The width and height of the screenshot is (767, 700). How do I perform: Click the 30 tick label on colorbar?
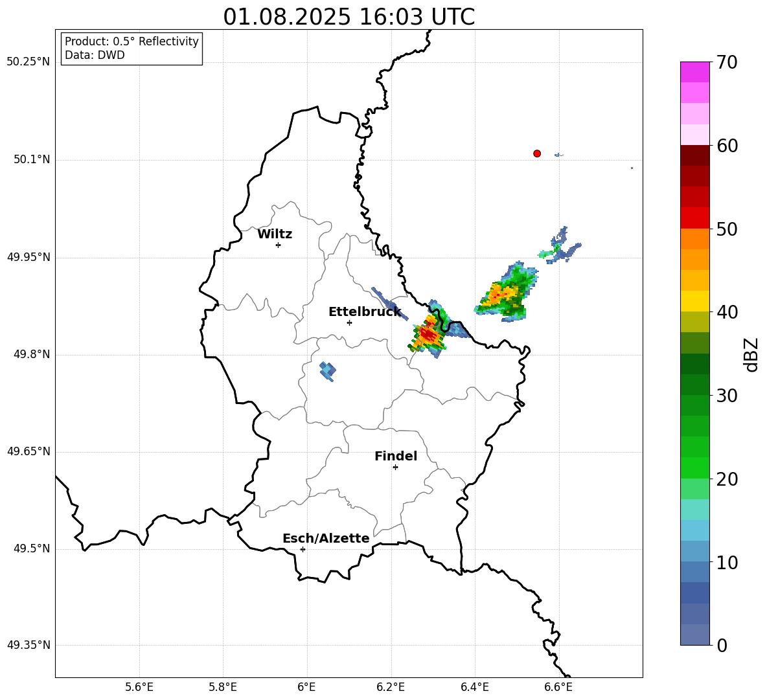(x=727, y=396)
